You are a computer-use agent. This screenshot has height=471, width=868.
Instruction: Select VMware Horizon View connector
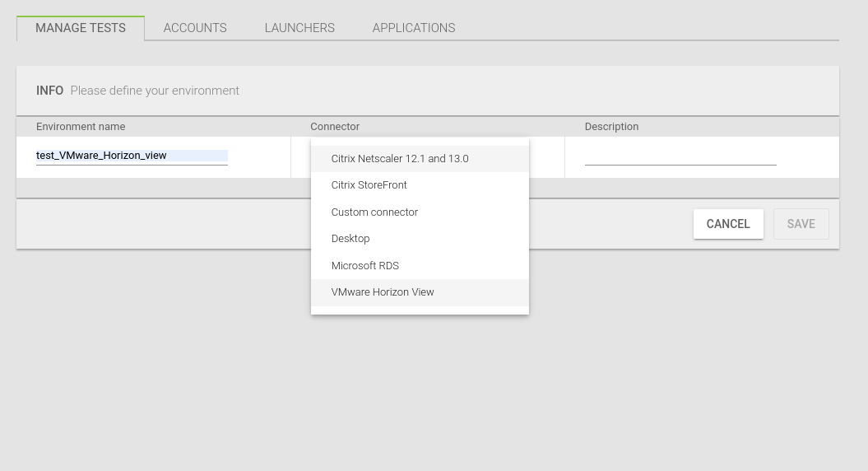coord(383,292)
